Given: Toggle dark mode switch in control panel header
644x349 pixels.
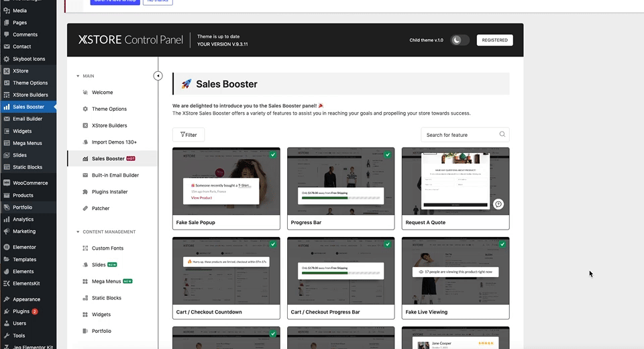Looking at the screenshot, I should coord(460,40).
